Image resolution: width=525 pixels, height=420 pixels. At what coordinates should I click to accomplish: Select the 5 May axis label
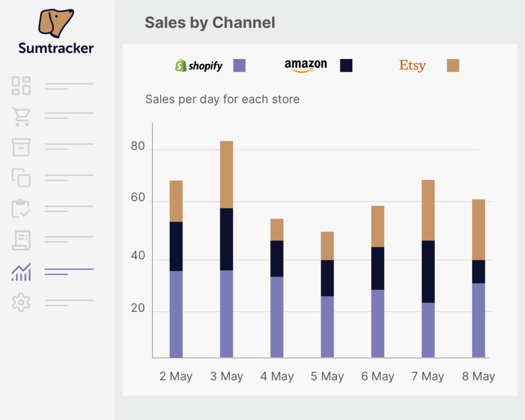point(327,376)
